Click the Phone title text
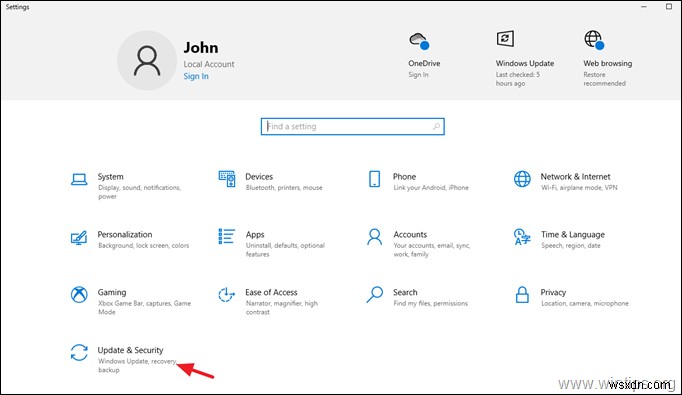This screenshot has height=395, width=682. tap(404, 177)
